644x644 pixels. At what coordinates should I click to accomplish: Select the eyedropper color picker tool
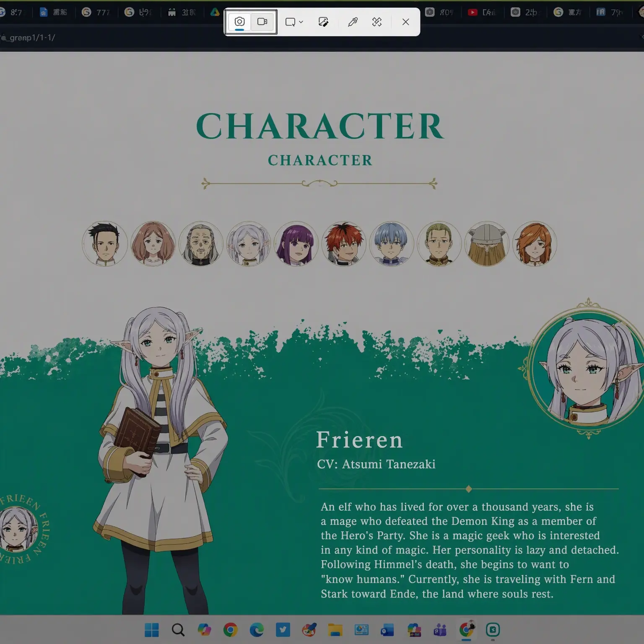coord(353,22)
